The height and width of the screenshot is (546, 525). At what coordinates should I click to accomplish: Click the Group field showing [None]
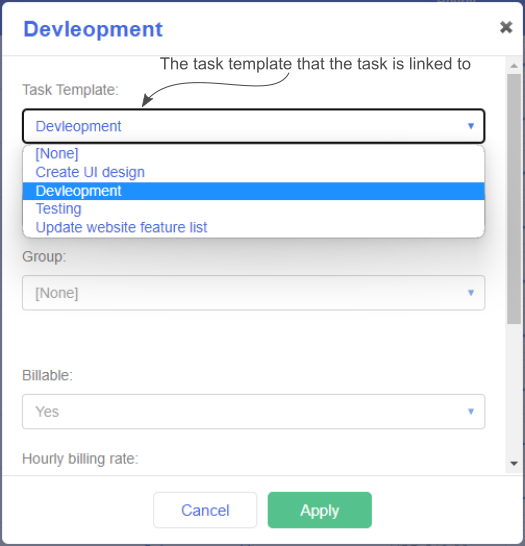point(253,293)
